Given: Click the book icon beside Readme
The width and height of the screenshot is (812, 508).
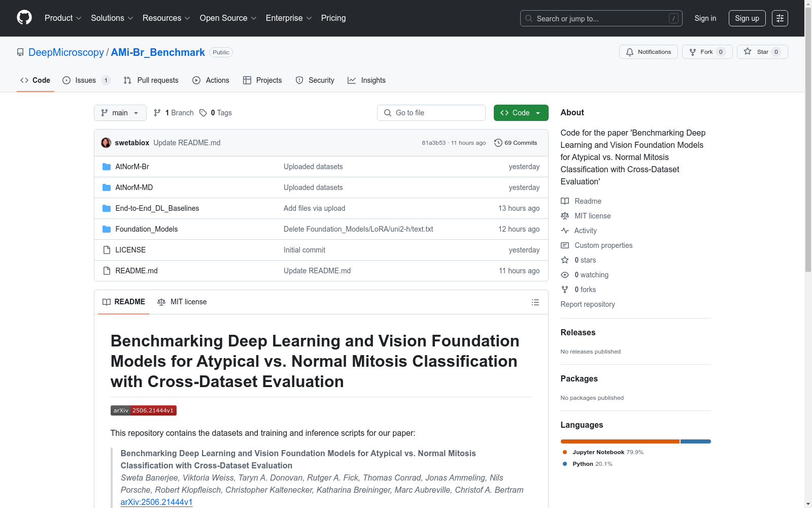Looking at the screenshot, I should (x=565, y=201).
